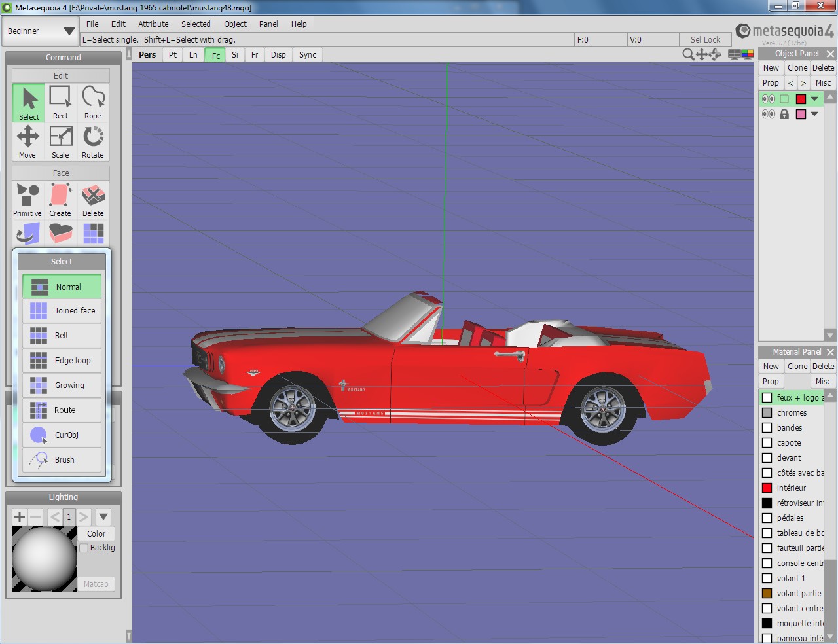Open the Primitive creation tool

27,200
